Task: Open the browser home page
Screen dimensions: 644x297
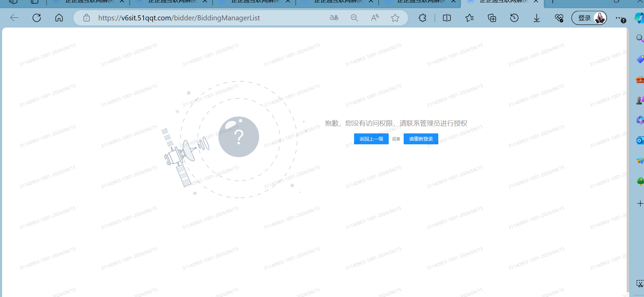Action: click(x=59, y=18)
